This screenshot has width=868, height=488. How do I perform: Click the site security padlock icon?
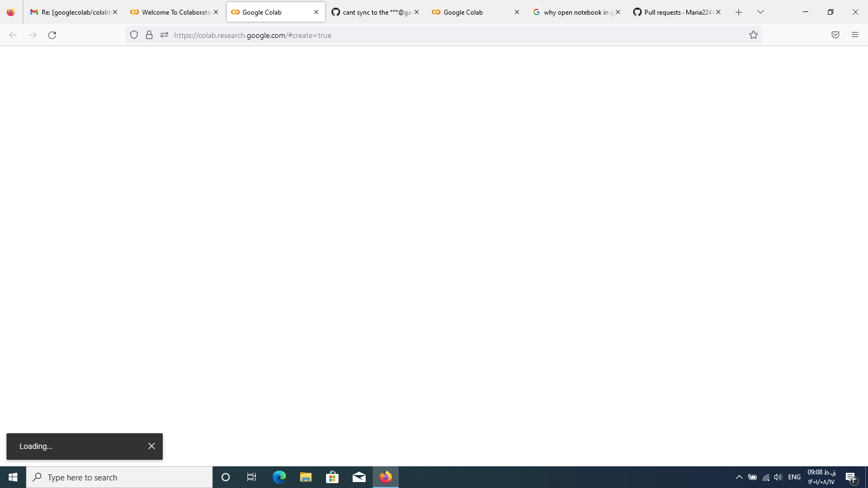[149, 35]
